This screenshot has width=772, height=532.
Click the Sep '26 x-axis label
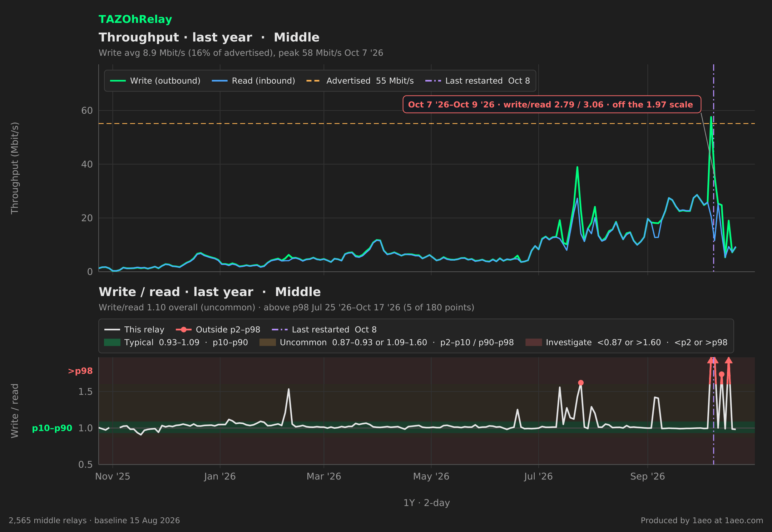[648, 476]
